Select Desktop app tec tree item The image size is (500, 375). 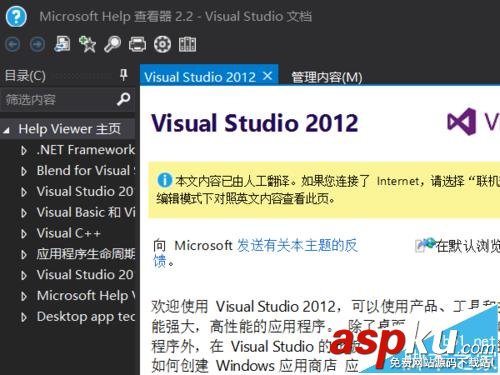pyautogui.click(x=86, y=316)
